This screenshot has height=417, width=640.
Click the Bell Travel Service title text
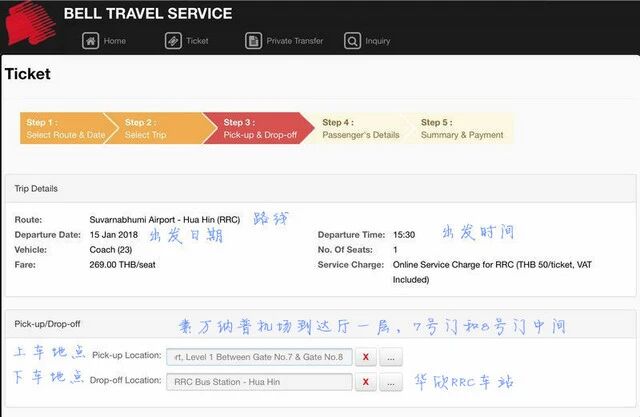click(148, 13)
